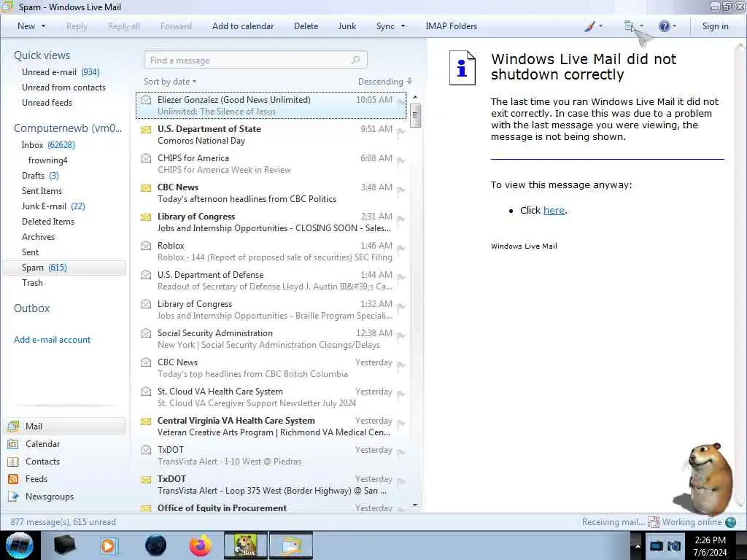
Task: Flag the U.S. Department of Defense message
Action: pos(400,278)
